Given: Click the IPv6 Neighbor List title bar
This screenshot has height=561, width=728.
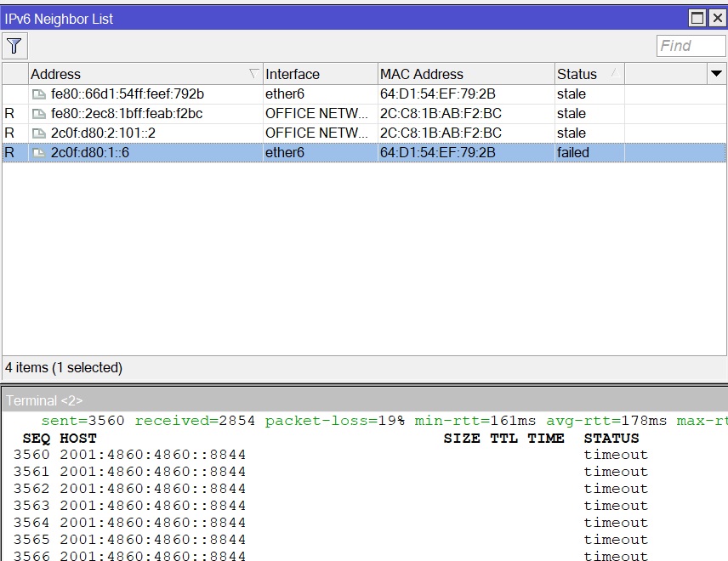Looking at the screenshot, I should [x=340, y=18].
